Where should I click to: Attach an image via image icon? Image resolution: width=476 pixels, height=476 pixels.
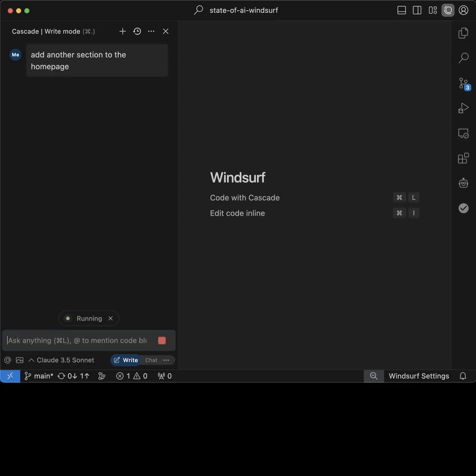[19, 360]
